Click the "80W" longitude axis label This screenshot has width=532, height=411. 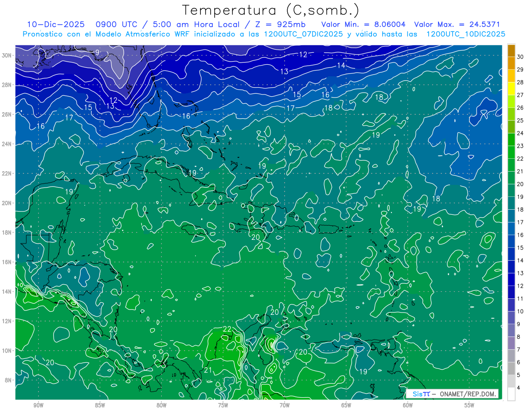click(x=162, y=405)
